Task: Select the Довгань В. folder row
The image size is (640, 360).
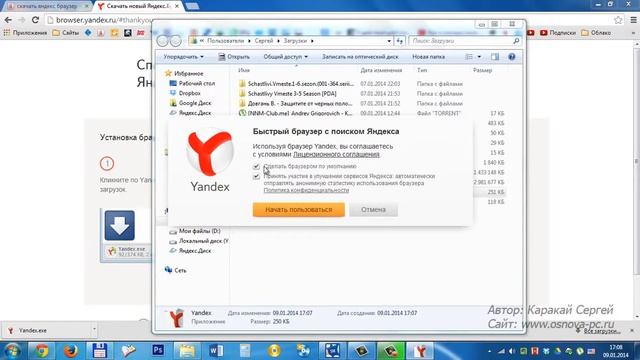Action: (x=299, y=103)
